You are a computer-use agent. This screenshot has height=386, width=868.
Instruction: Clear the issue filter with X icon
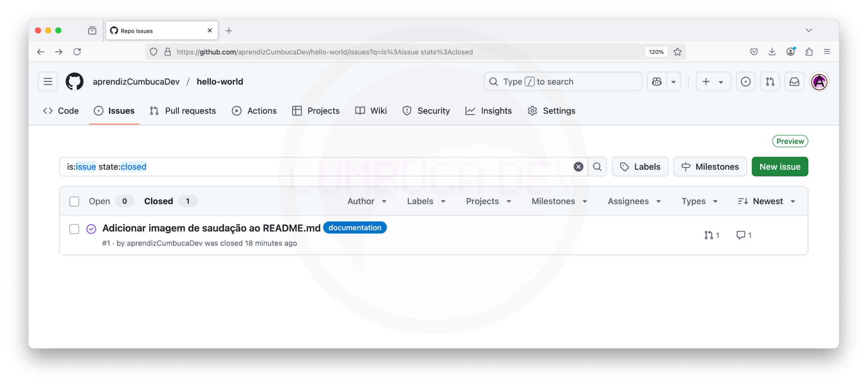click(578, 167)
